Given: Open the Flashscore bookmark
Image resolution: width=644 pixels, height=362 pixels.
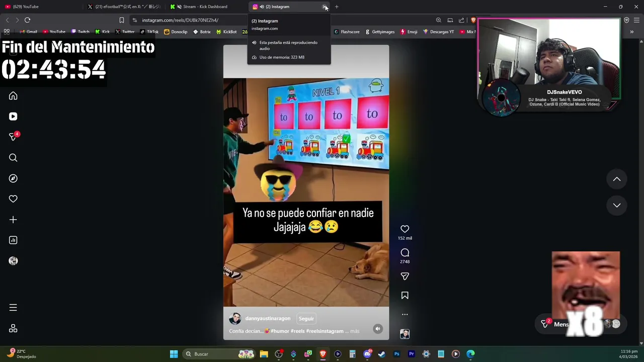Looking at the screenshot, I should (x=347, y=32).
